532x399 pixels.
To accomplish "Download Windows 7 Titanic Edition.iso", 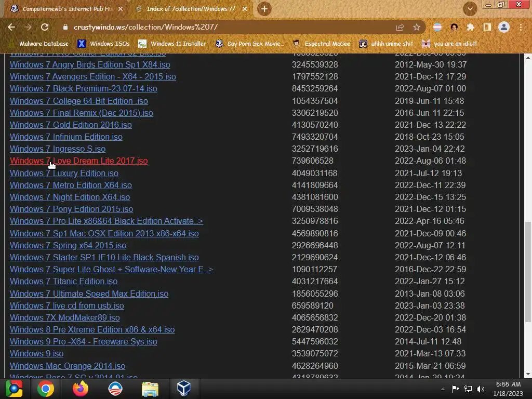I will [63, 281].
